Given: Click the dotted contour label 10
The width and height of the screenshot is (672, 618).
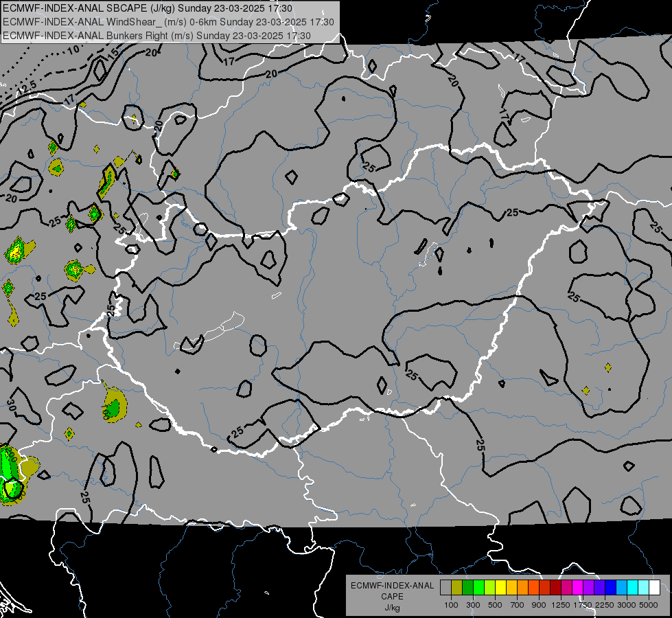Looking at the screenshot, I should [x=73, y=49].
